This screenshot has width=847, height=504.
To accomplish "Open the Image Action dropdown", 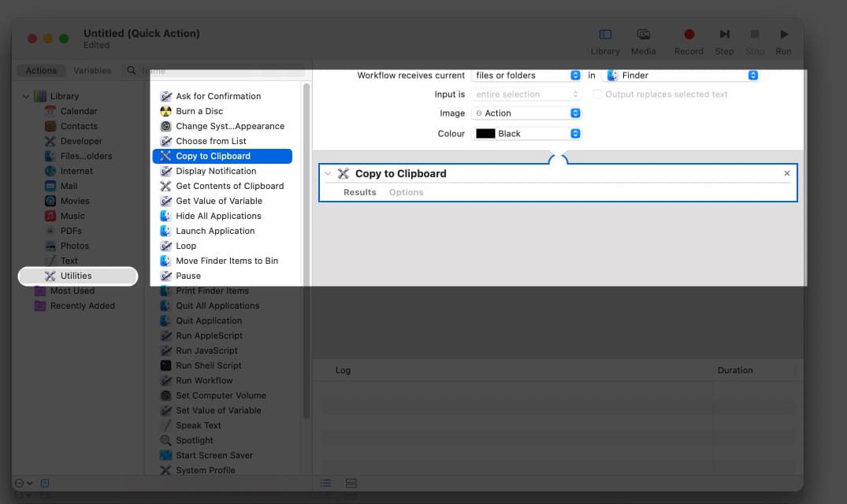I will click(x=526, y=113).
